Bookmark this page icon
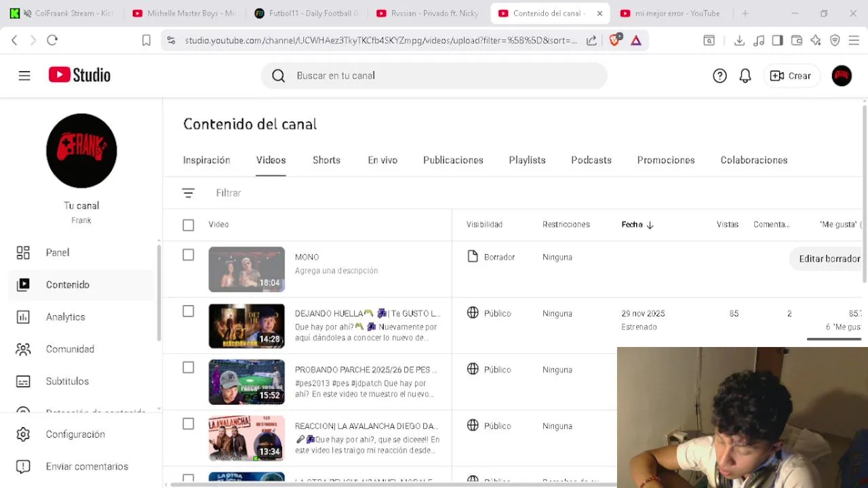Viewport: 868px width, 488px height. (146, 40)
